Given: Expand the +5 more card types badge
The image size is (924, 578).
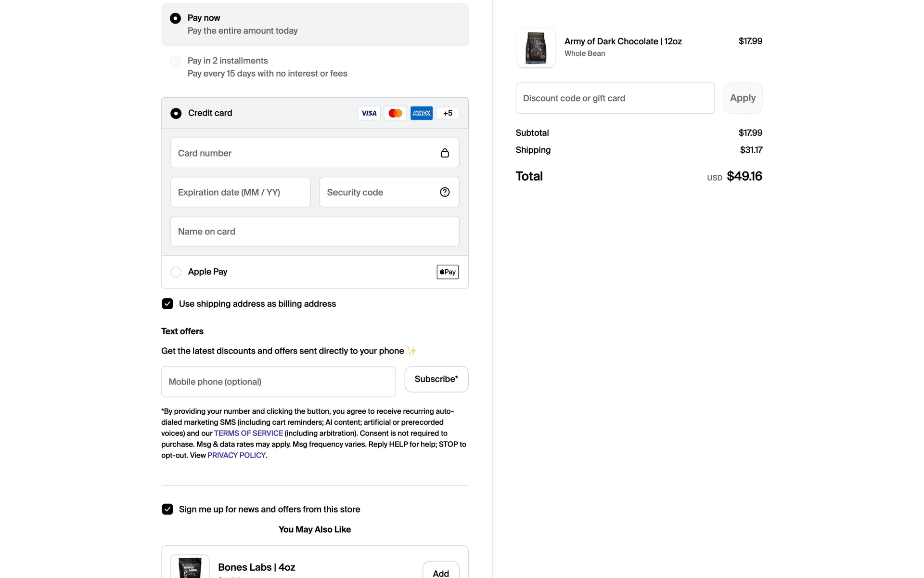Looking at the screenshot, I should pyautogui.click(x=448, y=113).
